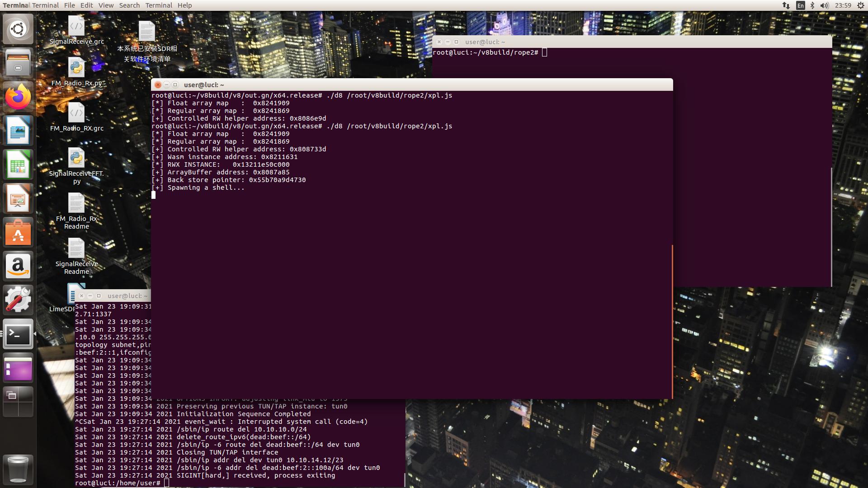Open the En keyboard input indicator
The image size is (868, 488).
[x=800, y=5]
